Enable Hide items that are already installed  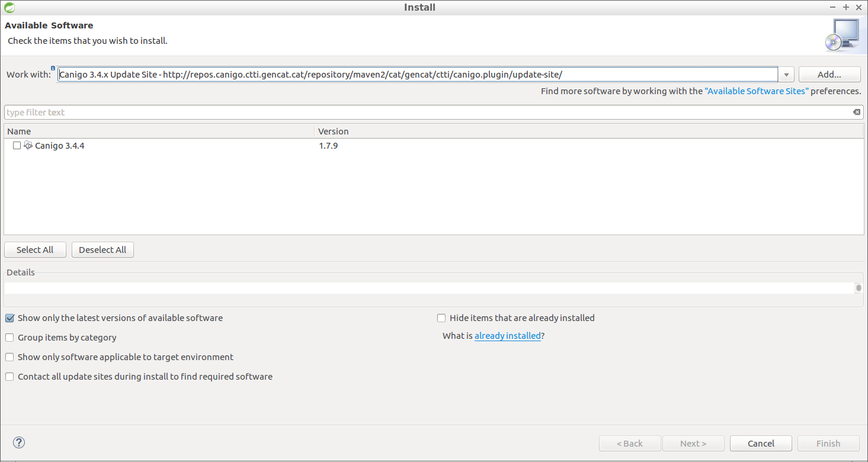pos(441,318)
